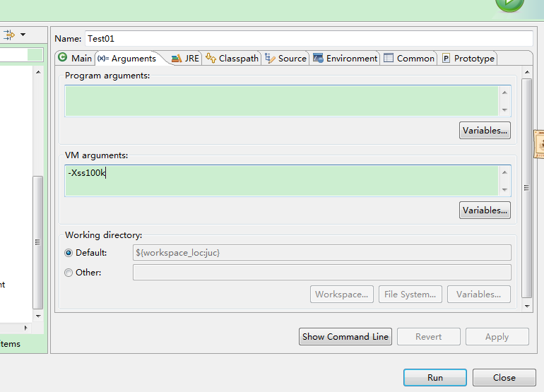Click the green run icon at top right
Viewport: 544px width, 392px height.
[509, 4]
